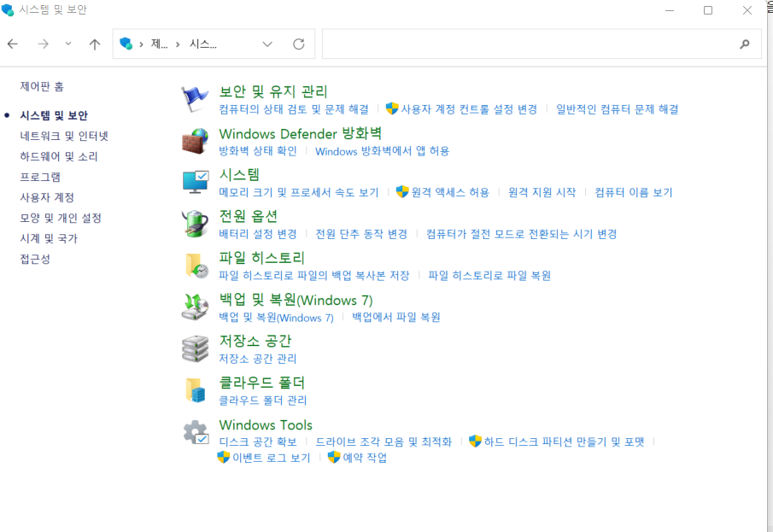773x532 pixels.
Task: Open 전원 옵션 heading link
Action: (249, 216)
